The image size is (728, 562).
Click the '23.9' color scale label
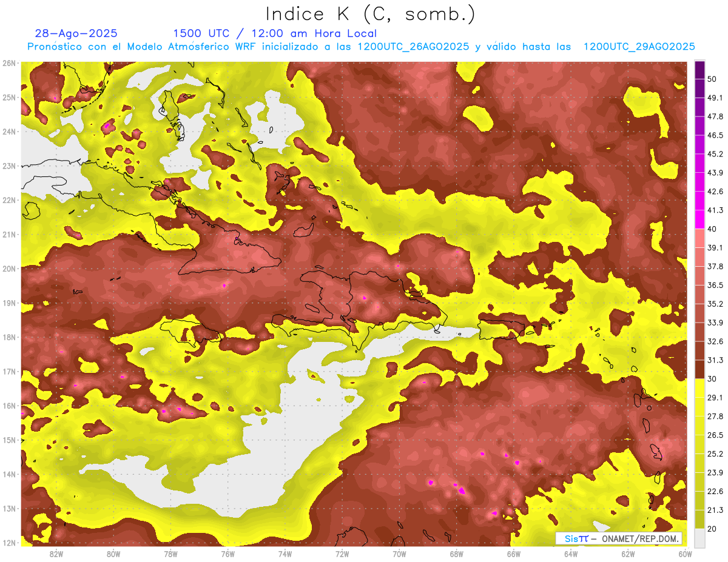pyautogui.click(x=715, y=473)
